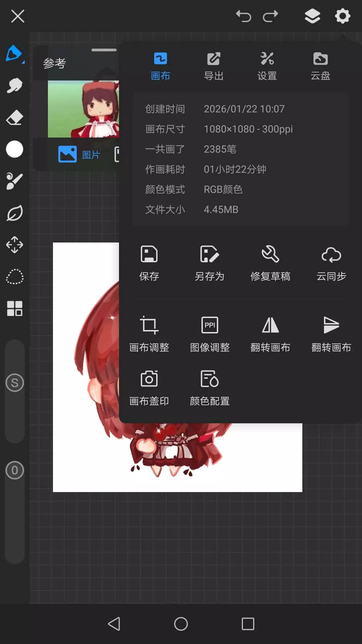This screenshot has width=362, height=644.
Task: Tap 图片 in the reference panel
Action: [x=79, y=154]
